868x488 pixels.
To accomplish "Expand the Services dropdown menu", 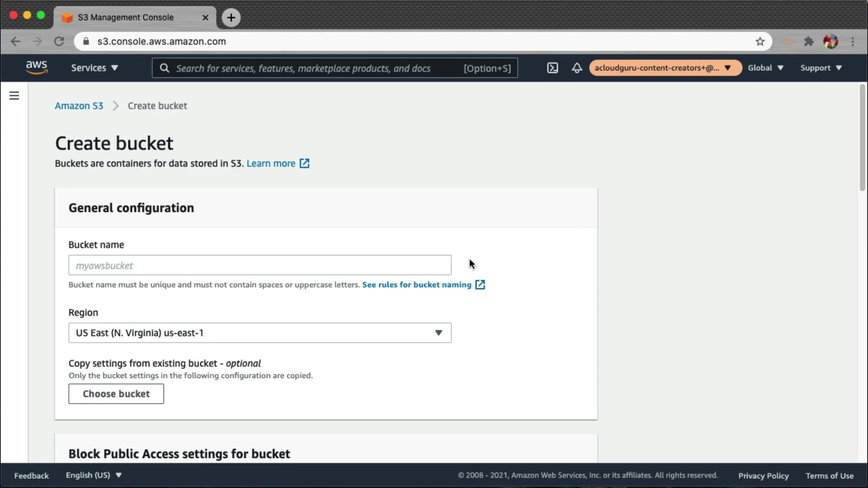I will 94,68.
